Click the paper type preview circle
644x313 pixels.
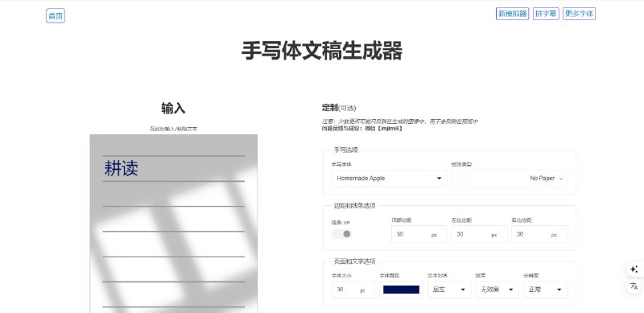(x=464, y=179)
